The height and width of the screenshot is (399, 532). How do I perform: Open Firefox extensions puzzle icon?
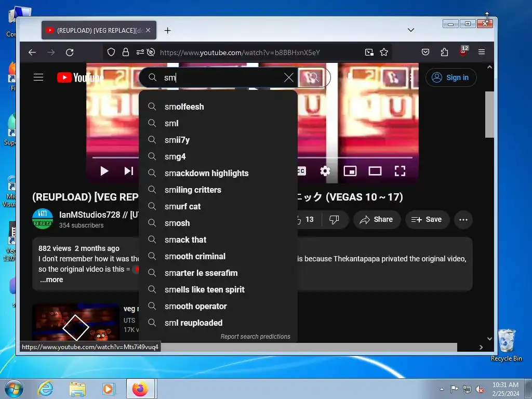click(x=444, y=52)
